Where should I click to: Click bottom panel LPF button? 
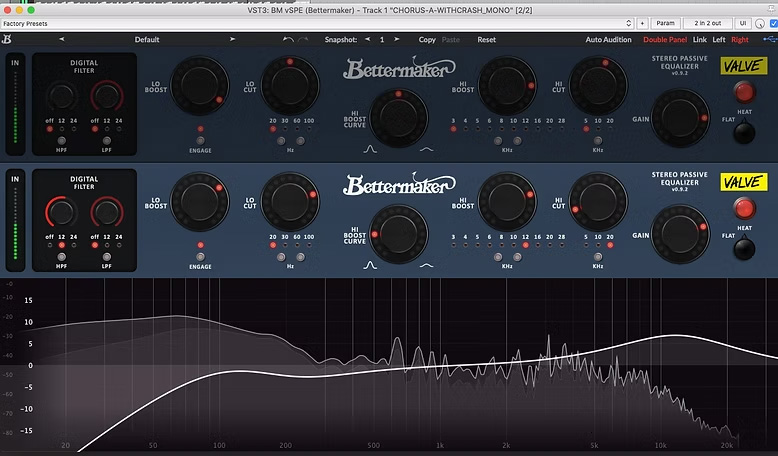tap(107, 257)
